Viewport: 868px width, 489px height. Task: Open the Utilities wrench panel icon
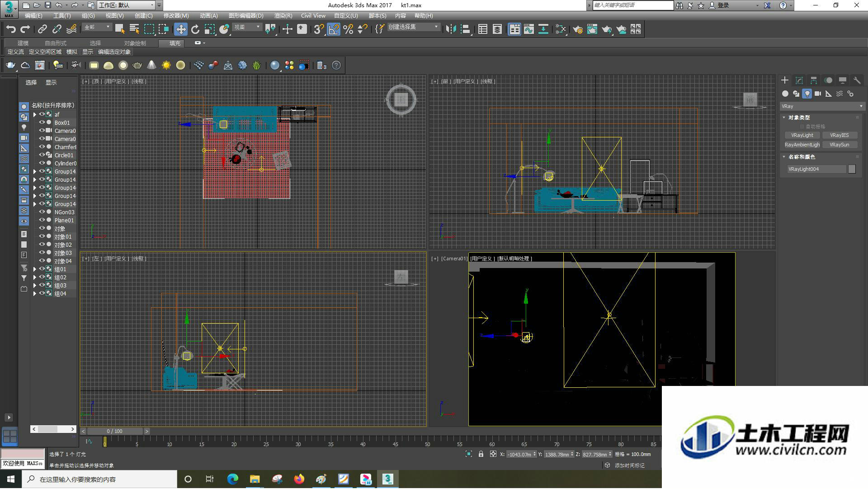click(857, 80)
